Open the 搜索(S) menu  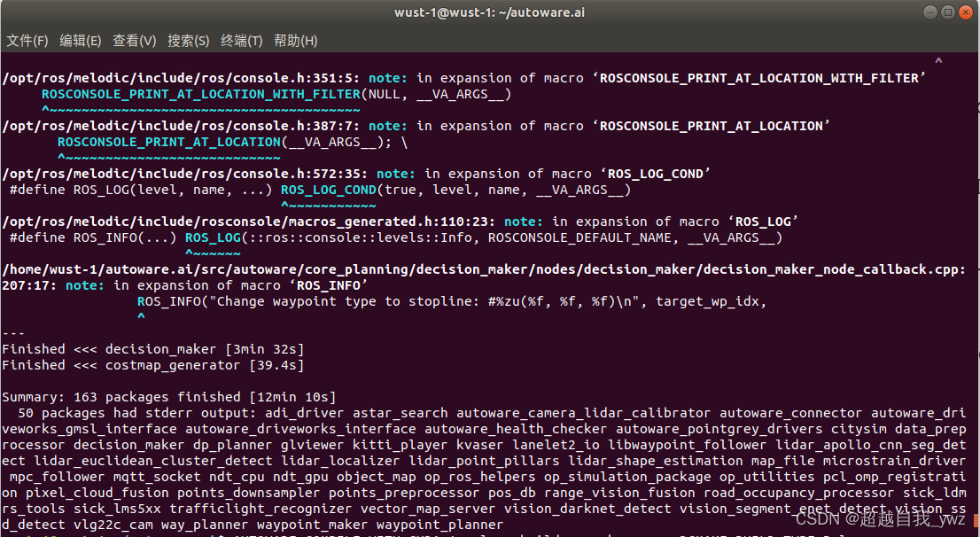pyautogui.click(x=189, y=40)
